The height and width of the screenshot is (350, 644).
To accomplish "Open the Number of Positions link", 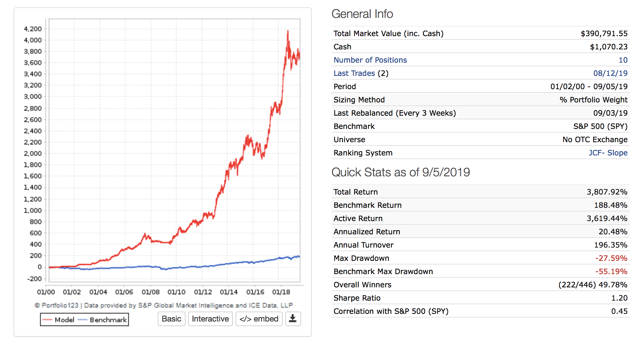I will pos(370,60).
